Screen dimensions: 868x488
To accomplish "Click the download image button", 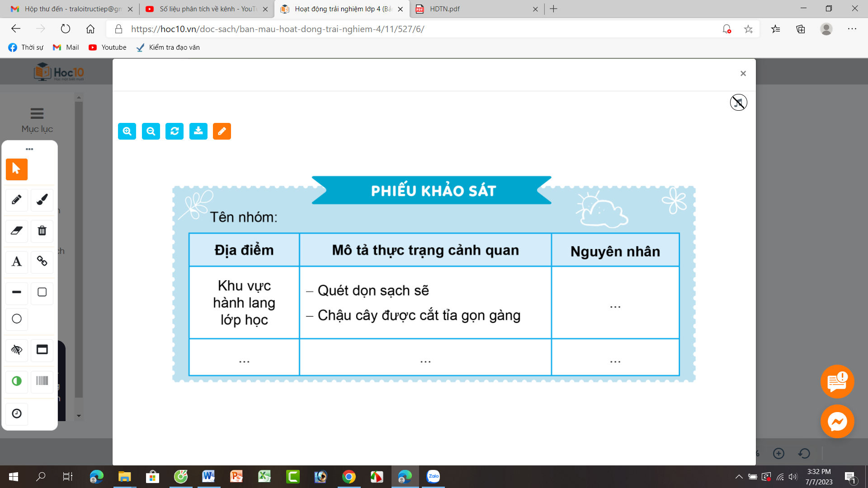I will point(198,131).
